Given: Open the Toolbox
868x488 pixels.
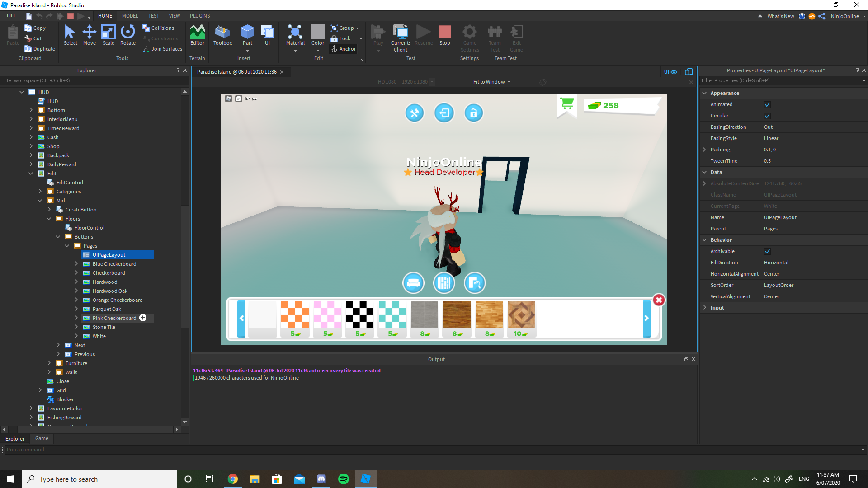Looking at the screenshot, I should tap(222, 34).
